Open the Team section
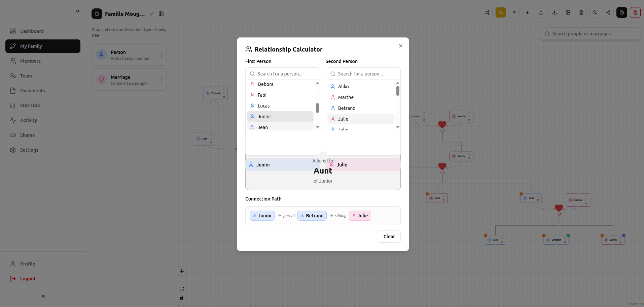 pyautogui.click(x=43, y=76)
